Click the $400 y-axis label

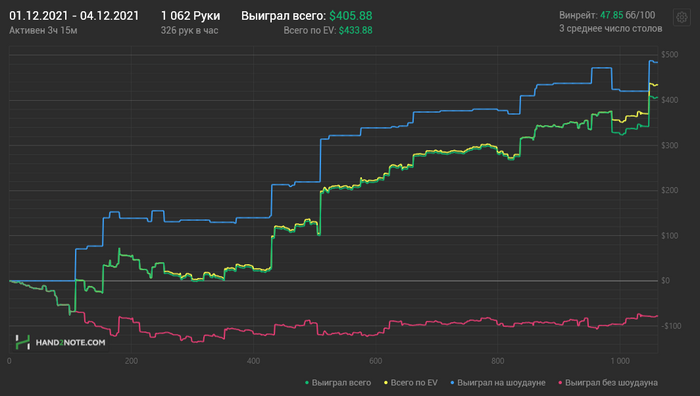tap(670, 100)
